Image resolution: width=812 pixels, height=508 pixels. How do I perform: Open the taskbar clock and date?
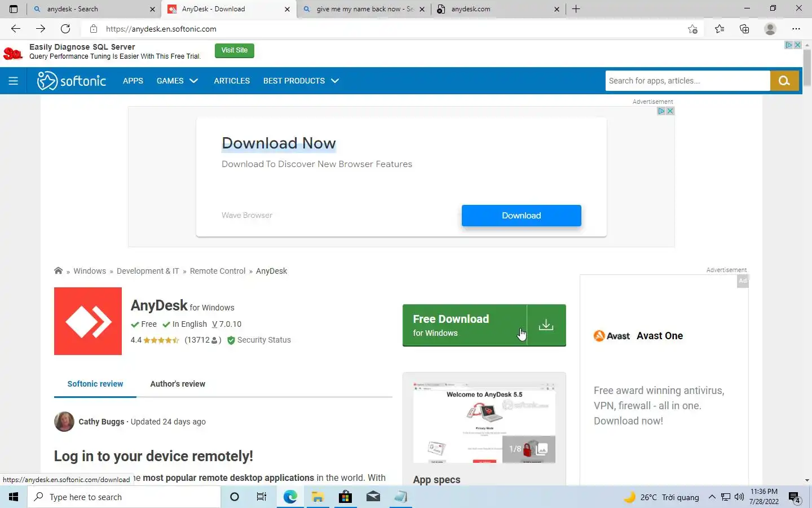tap(764, 497)
